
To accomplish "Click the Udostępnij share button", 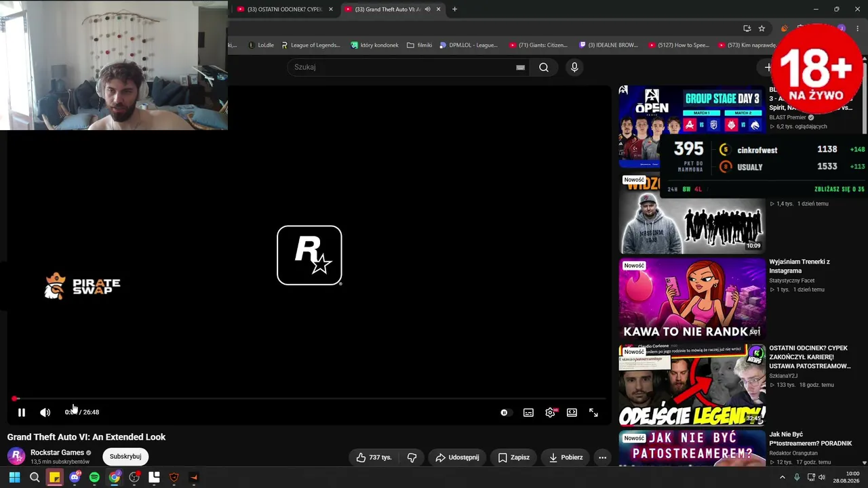I will (457, 457).
